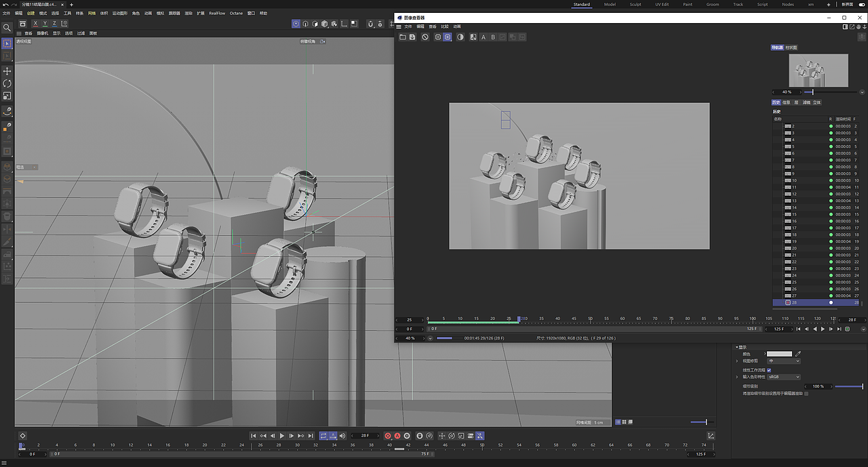Select the Move tool in left toolbar

tap(7, 71)
